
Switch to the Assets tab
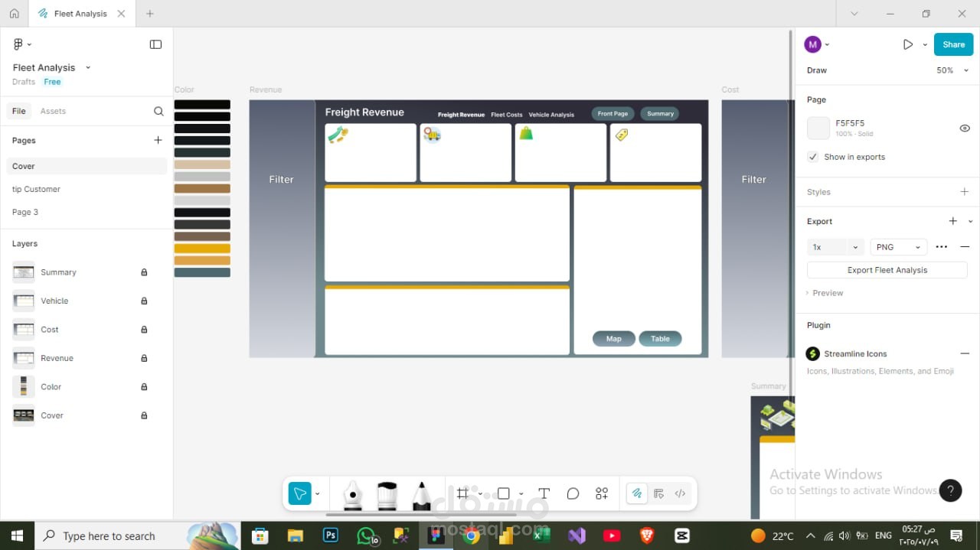(53, 111)
